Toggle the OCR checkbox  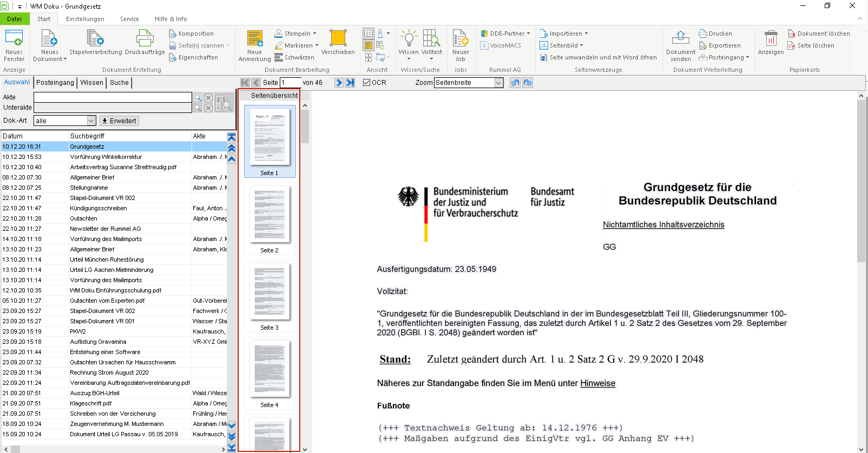(367, 83)
